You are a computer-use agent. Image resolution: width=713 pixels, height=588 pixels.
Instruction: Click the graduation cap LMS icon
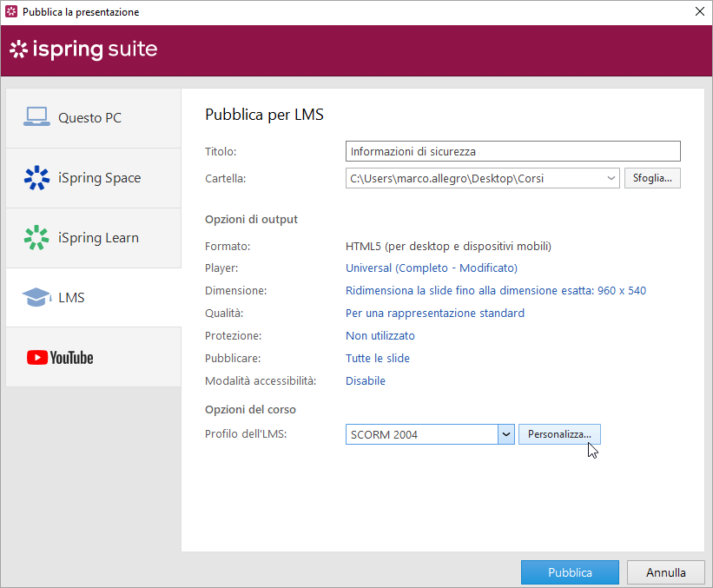pyautogui.click(x=36, y=297)
